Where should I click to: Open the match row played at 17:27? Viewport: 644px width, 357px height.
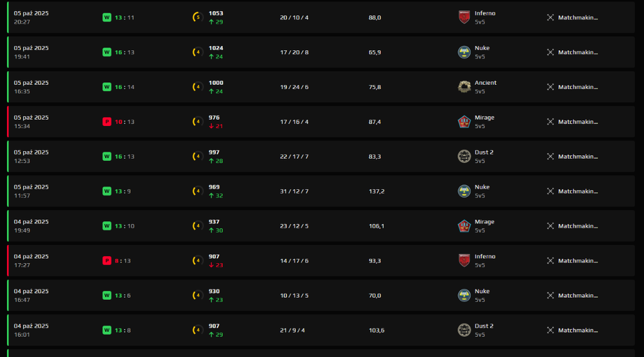321,261
